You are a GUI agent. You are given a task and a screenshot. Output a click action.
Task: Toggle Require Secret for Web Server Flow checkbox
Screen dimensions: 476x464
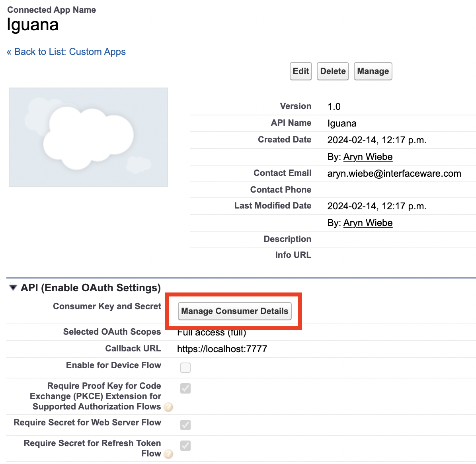(185, 425)
